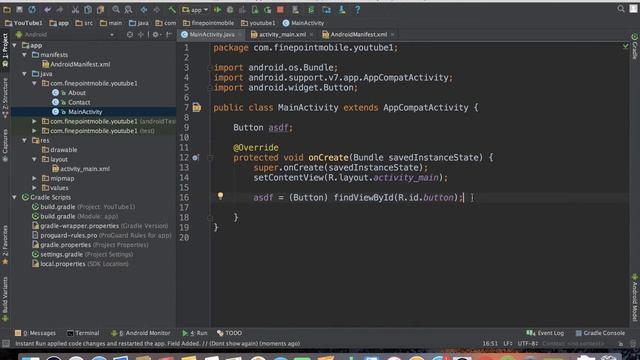Screen dimensions: 640x360
Task: Select the About class
Action: click(69, 93)
